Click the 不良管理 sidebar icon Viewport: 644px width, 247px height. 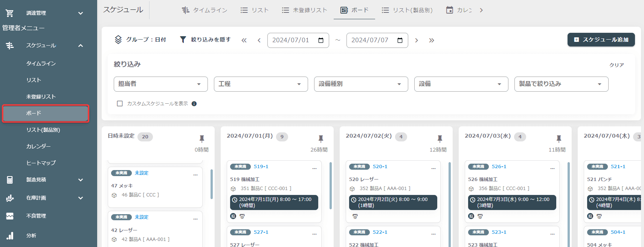click(10, 216)
